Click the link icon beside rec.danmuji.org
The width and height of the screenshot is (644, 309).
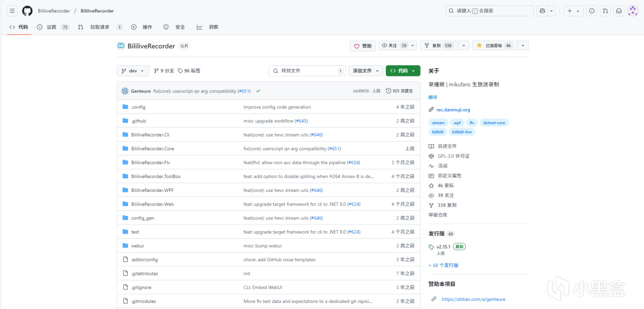431,110
